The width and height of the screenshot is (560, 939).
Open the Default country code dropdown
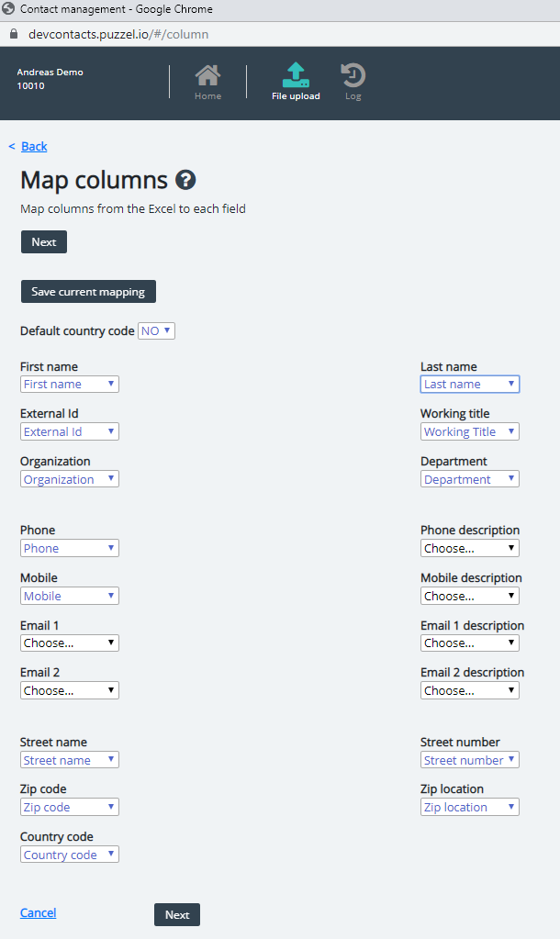pos(156,330)
